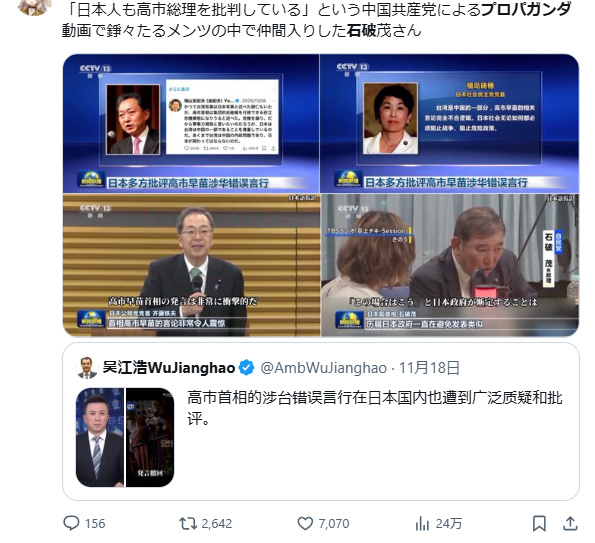Click the bold プロパガンダ text
595x543 pixels.
pyautogui.click(x=526, y=10)
